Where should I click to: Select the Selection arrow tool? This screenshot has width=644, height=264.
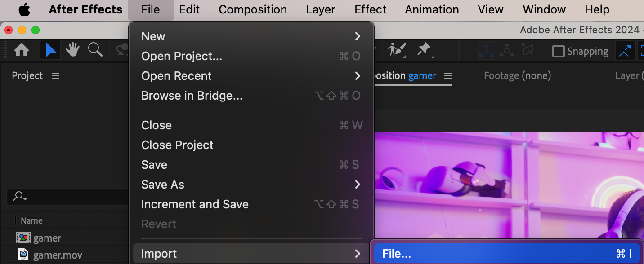(51, 50)
